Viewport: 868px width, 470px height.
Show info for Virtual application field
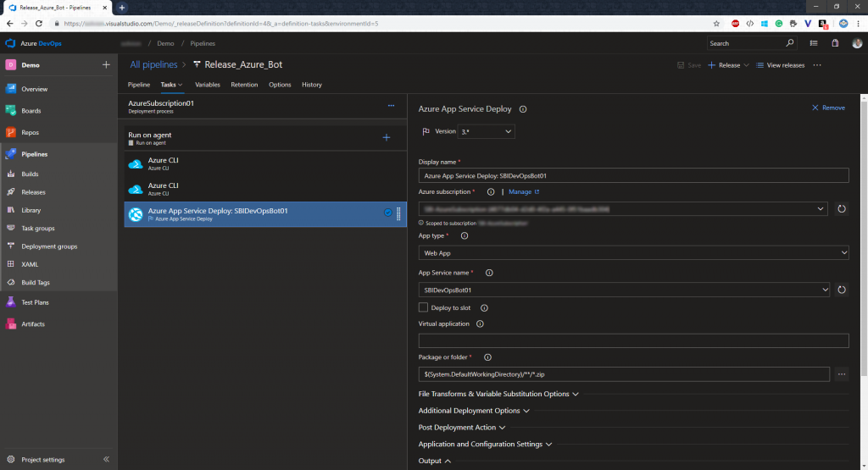pyautogui.click(x=480, y=324)
